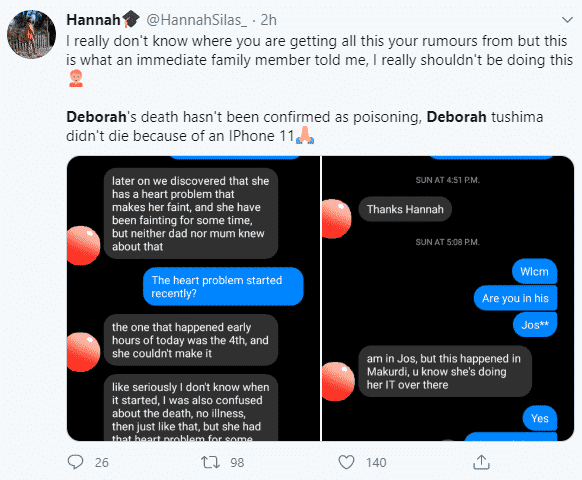View the 140 likes count
The width and height of the screenshot is (582, 480).
(376, 463)
